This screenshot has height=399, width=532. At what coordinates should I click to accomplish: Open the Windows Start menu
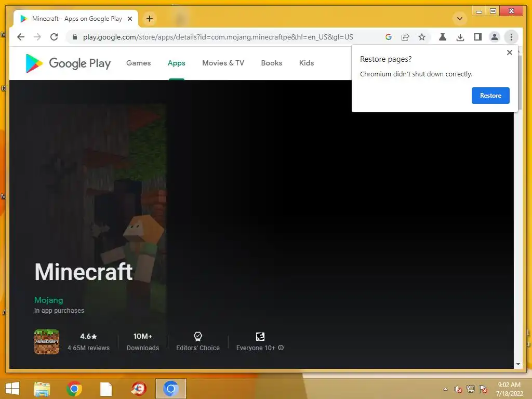[x=12, y=389]
